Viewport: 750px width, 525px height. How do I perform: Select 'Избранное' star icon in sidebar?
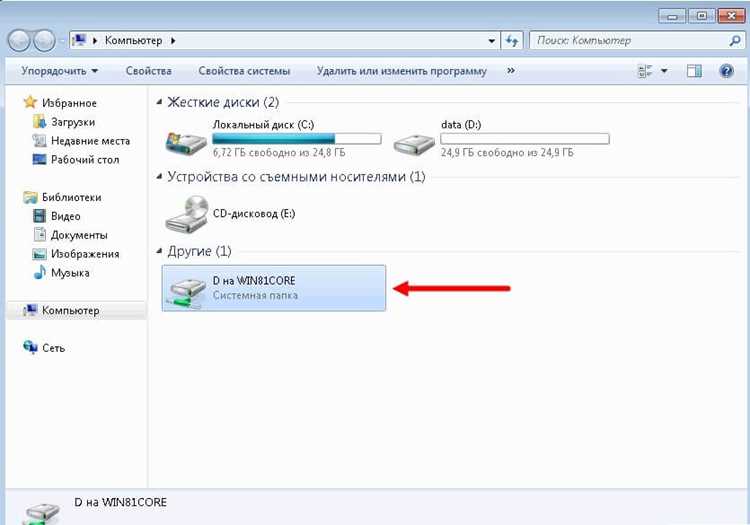[30, 102]
